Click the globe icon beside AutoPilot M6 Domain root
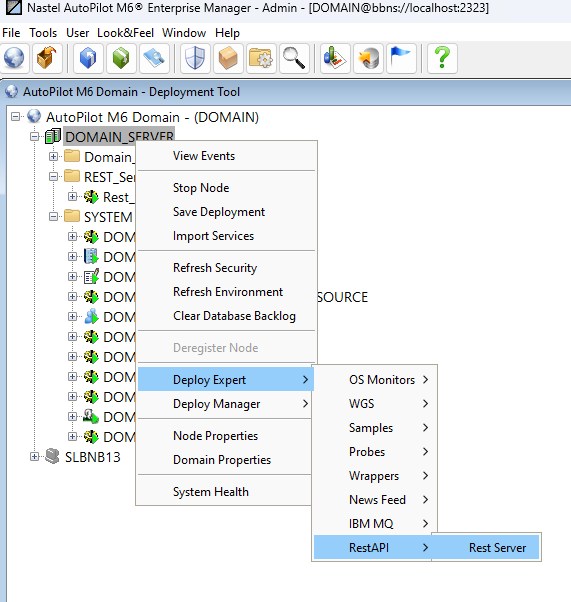This screenshot has height=602, width=571. click(x=34, y=116)
